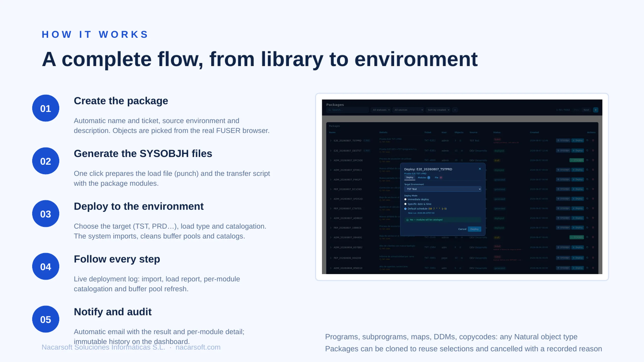Select the Immediate deploy radio option
The image size is (644, 362).
405,199
